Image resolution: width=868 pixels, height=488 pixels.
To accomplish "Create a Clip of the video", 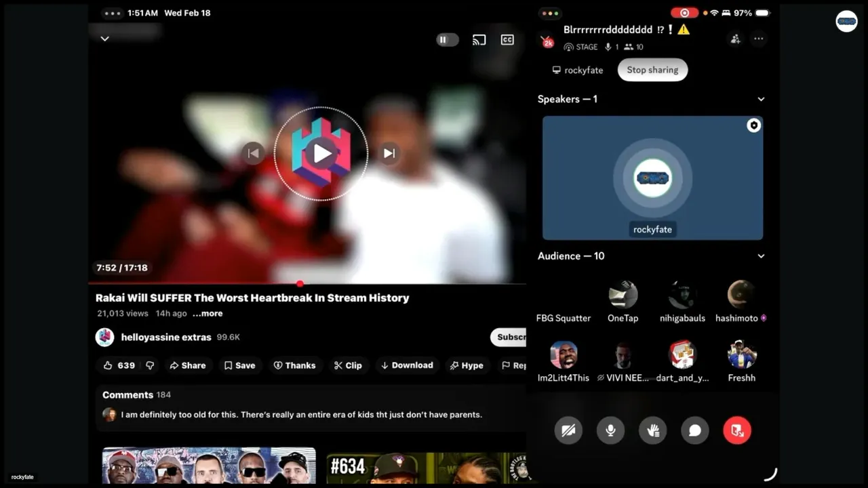I will pos(349,365).
